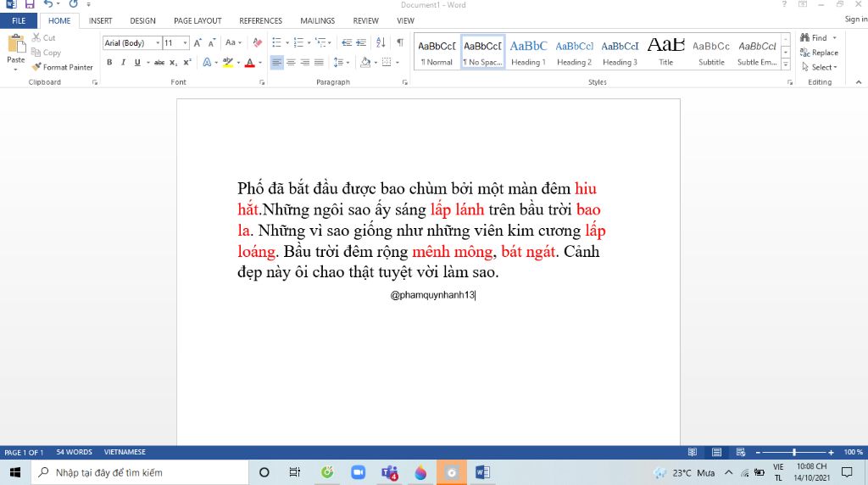This screenshot has width=868, height=485.
Task: Toggle Align Left paragraph alignment
Action: (x=277, y=63)
